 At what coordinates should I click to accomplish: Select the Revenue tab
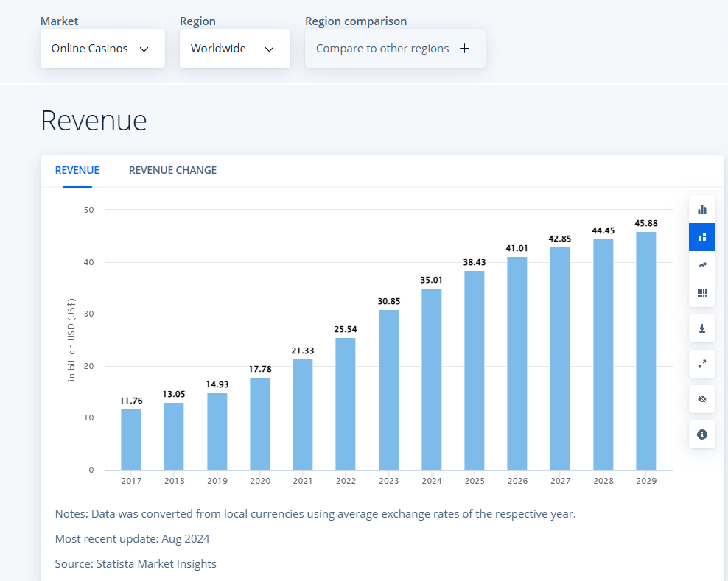[77, 170]
